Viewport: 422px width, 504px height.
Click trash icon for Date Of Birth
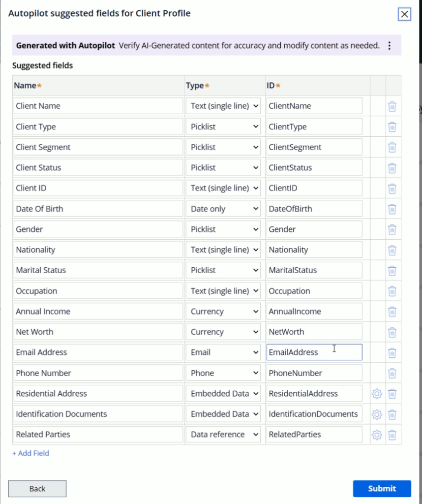click(x=392, y=209)
